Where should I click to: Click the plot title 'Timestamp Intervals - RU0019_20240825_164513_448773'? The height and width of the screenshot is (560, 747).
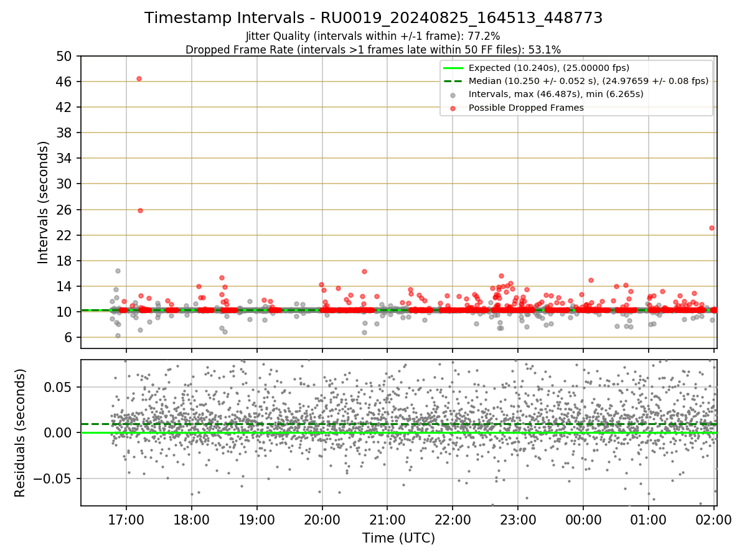coord(374,18)
